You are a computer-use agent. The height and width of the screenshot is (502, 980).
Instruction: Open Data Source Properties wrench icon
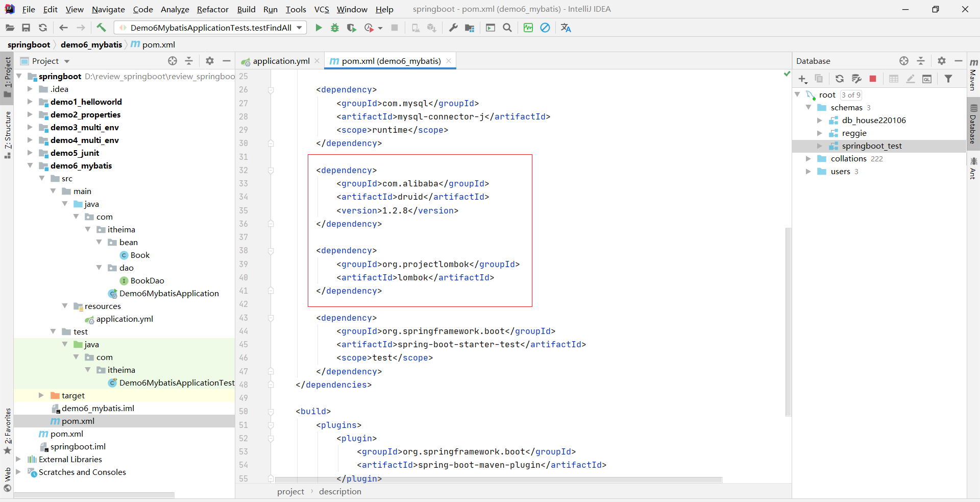pos(856,79)
